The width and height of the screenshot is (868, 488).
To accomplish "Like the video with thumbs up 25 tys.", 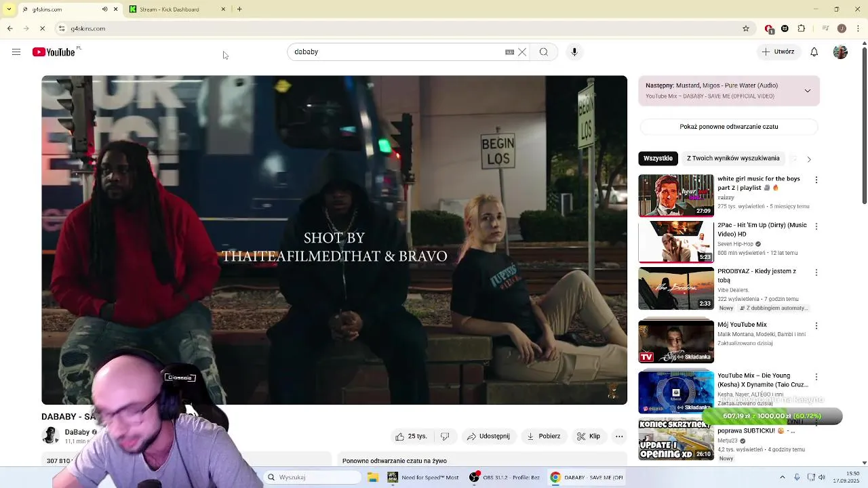I will 411,436.
